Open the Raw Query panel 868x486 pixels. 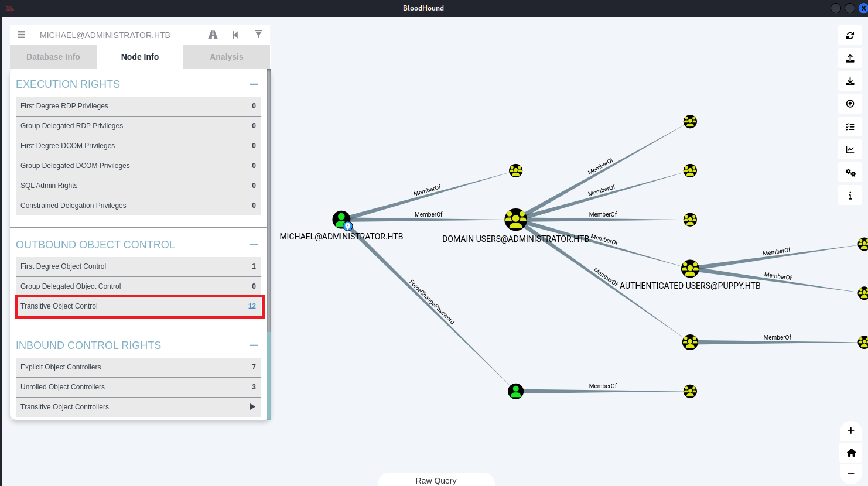pos(436,480)
